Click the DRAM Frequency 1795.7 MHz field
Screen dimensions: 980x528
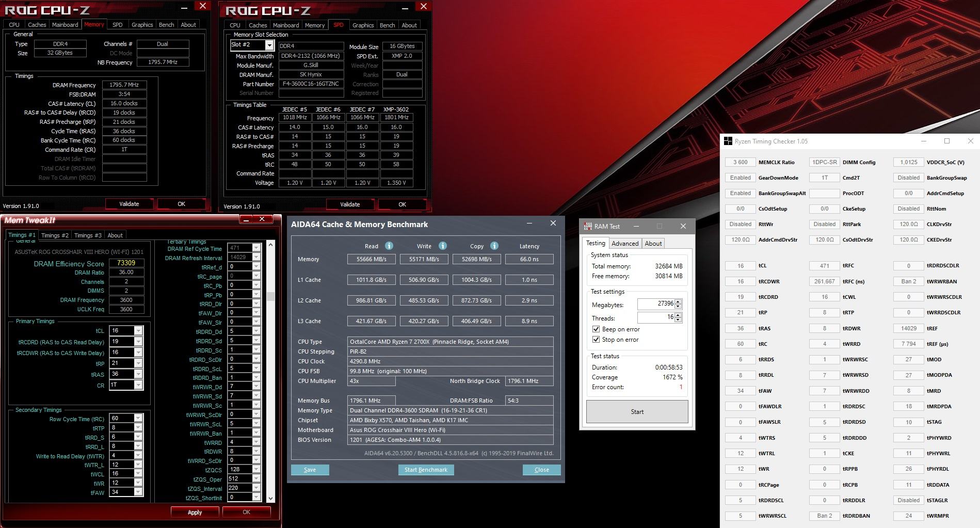click(124, 85)
